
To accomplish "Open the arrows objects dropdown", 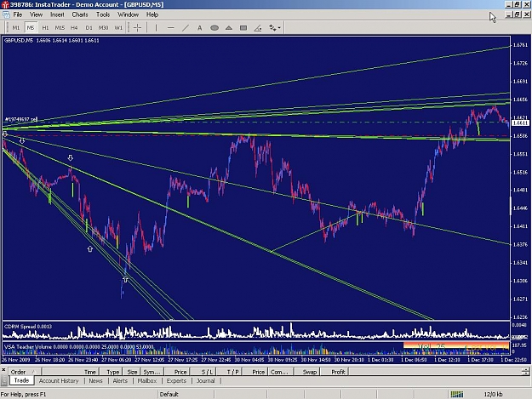I will tap(274, 28).
